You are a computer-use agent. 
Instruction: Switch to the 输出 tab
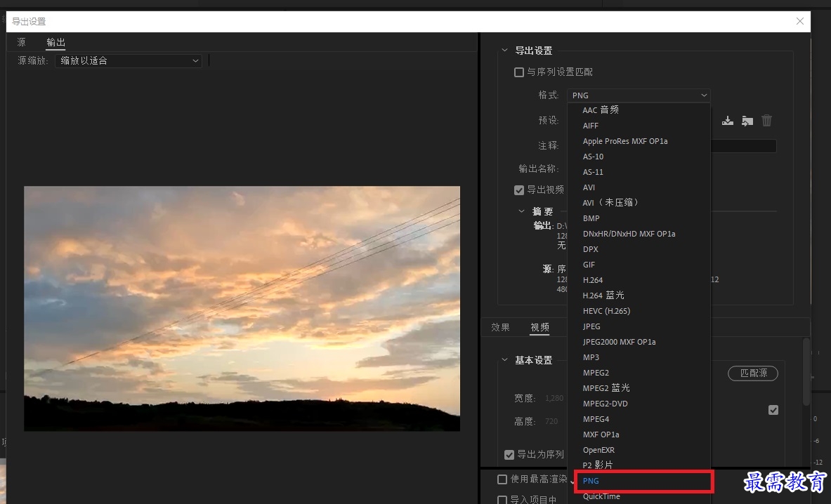click(55, 42)
